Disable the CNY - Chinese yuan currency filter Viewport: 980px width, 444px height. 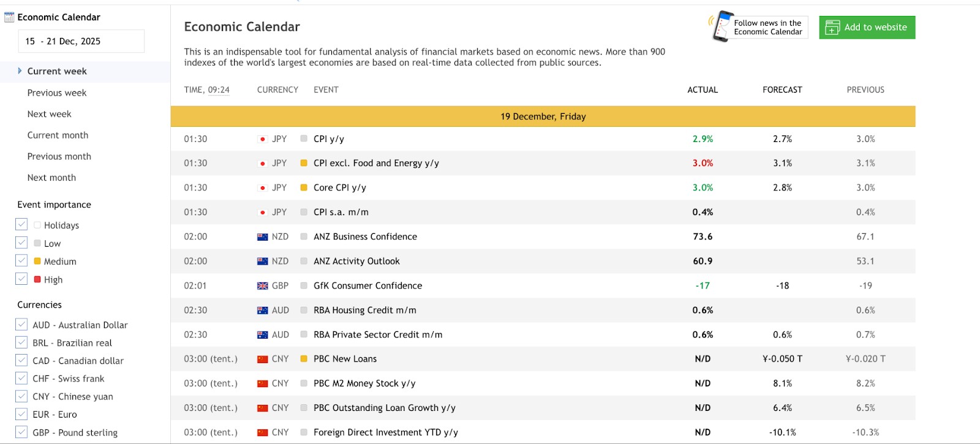pos(21,396)
